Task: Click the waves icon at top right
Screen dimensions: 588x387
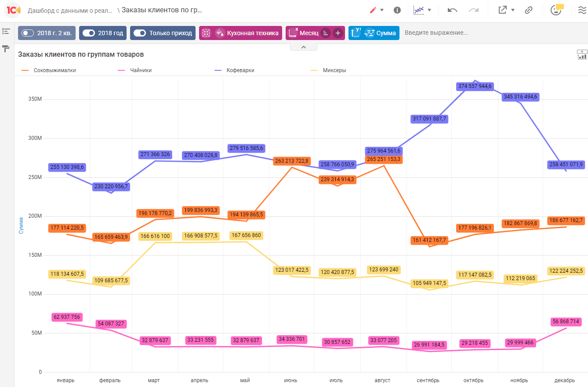Action: tap(582, 10)
